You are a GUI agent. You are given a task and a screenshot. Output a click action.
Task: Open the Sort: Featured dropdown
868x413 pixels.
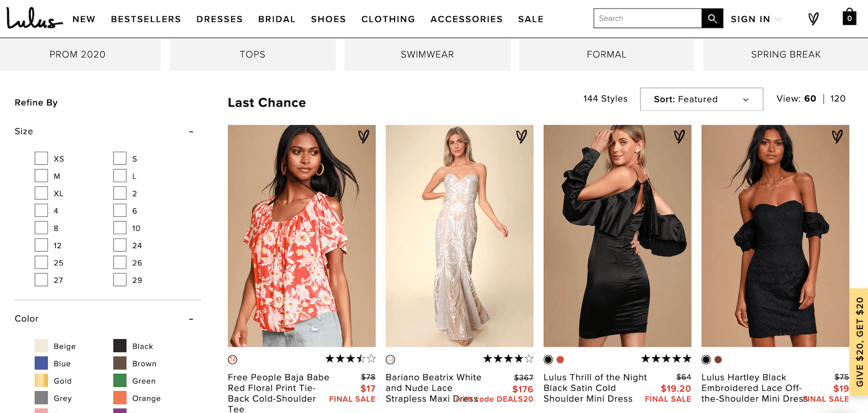tap(701, 99)
